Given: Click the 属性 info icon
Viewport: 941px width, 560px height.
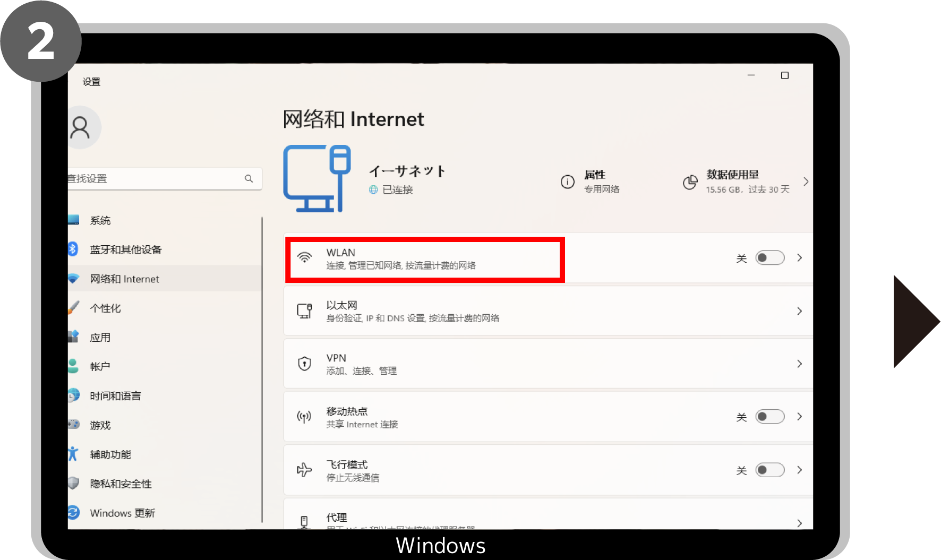Looking at the screenshot, I should 567,182.
